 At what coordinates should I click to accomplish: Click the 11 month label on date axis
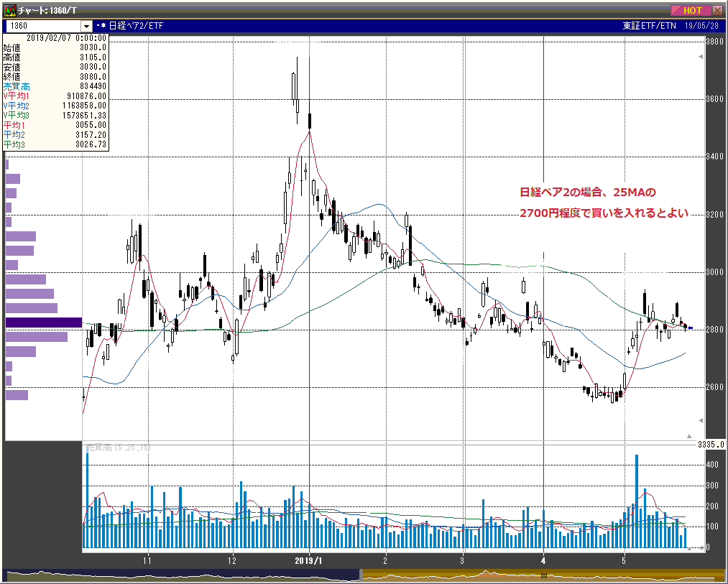coord(147,561)
